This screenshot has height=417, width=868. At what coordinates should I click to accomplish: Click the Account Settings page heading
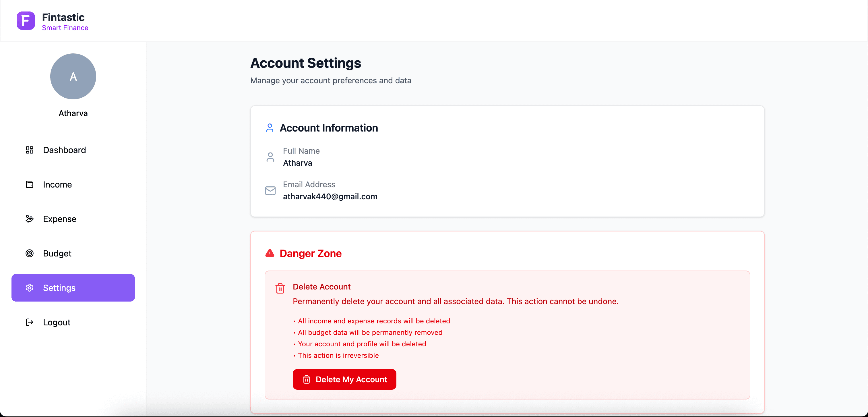coord(306,63)
